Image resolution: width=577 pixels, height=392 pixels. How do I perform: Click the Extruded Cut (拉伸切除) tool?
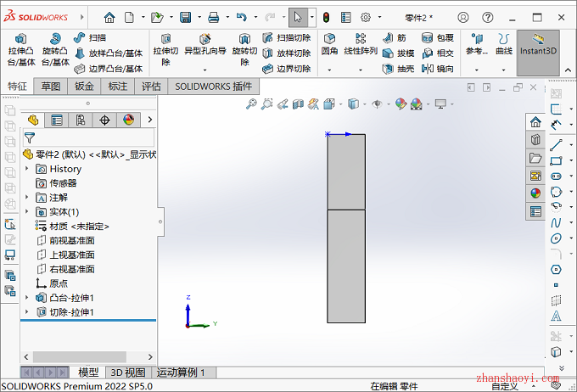coord(165,50)
